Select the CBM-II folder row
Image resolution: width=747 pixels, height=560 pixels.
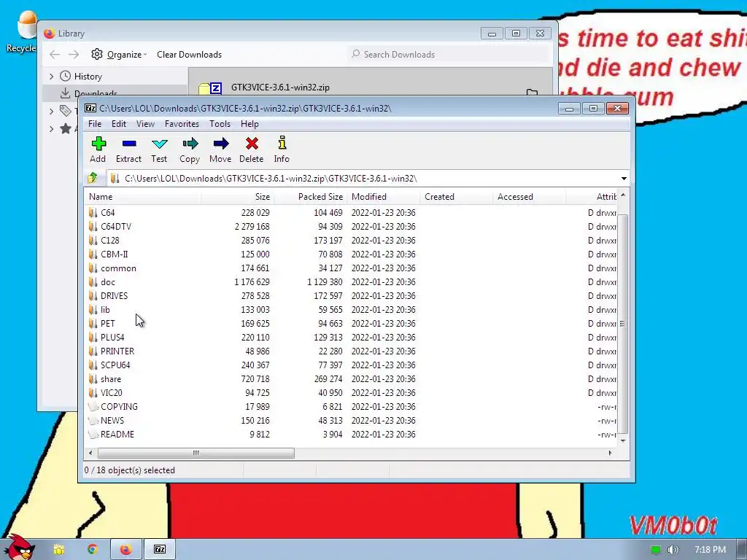coord(352,254)
